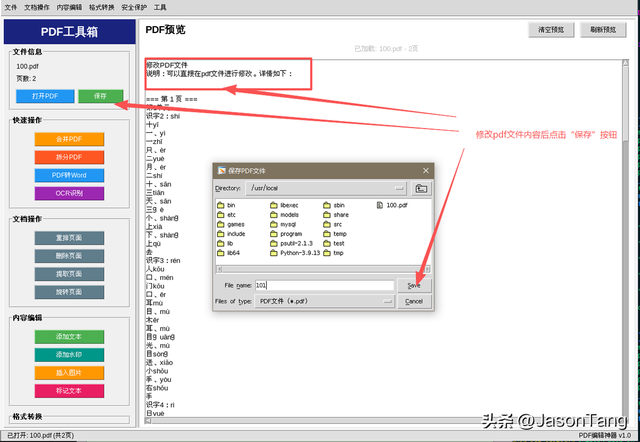
Task: Click the 刷新预览 button
Action: [603, 30]
